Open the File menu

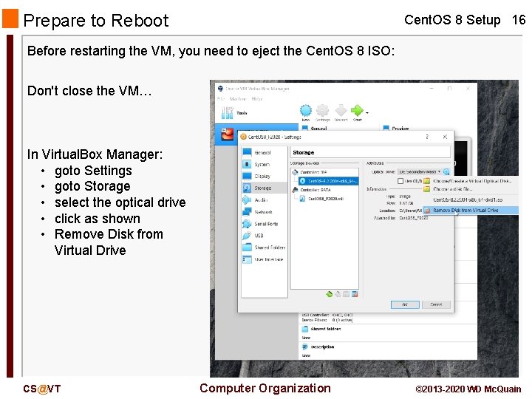click(221, 99)
